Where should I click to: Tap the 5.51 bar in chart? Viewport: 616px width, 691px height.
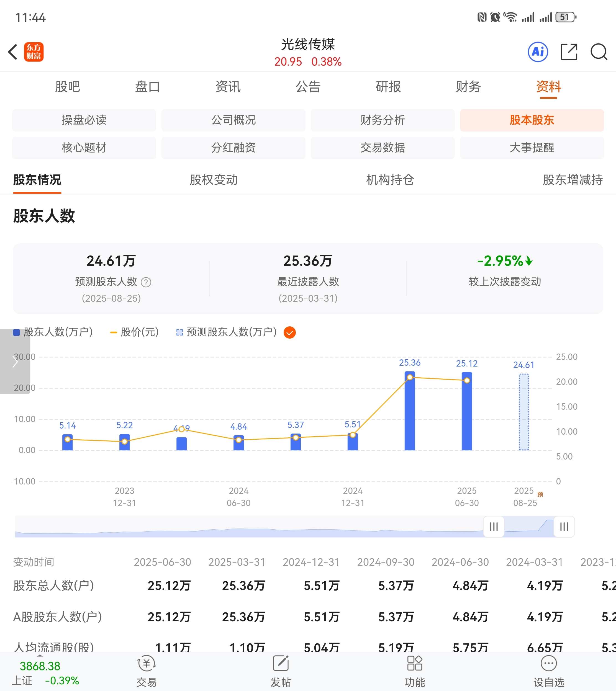pyautogui.click(x=353, y=442)
